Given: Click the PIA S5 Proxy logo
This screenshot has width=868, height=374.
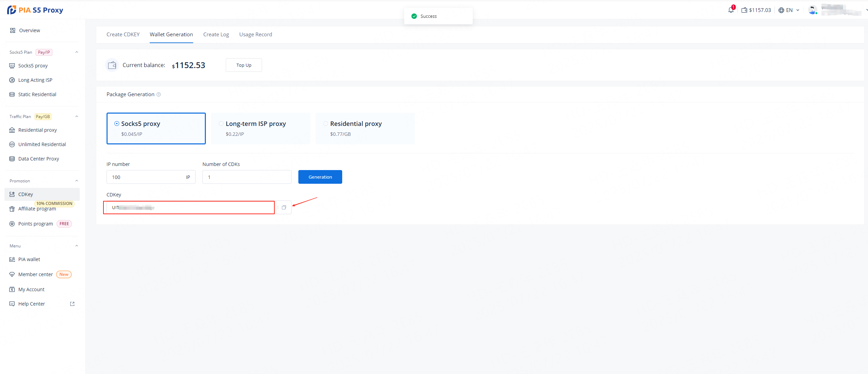Looking at the screenshot, I should click(x=35, y=10).
